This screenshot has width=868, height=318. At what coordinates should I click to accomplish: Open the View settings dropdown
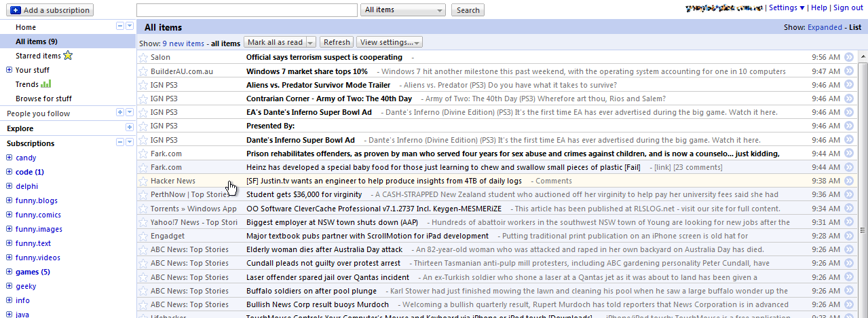coord(390,42)
